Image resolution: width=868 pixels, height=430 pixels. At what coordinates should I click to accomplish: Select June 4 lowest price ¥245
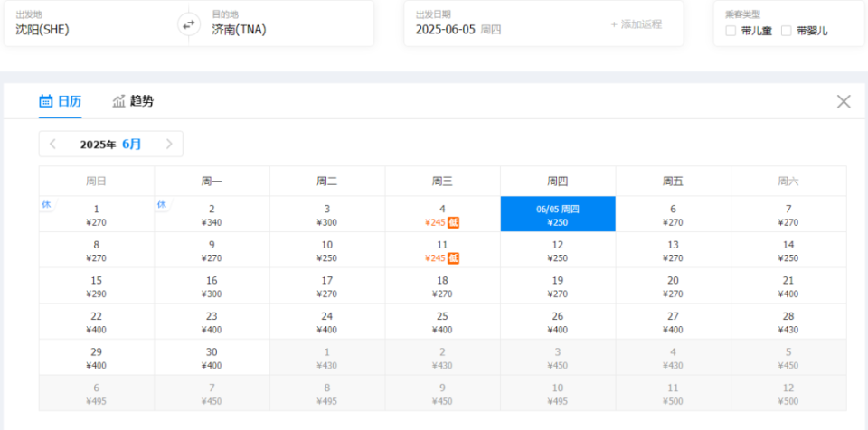point(442,214)
